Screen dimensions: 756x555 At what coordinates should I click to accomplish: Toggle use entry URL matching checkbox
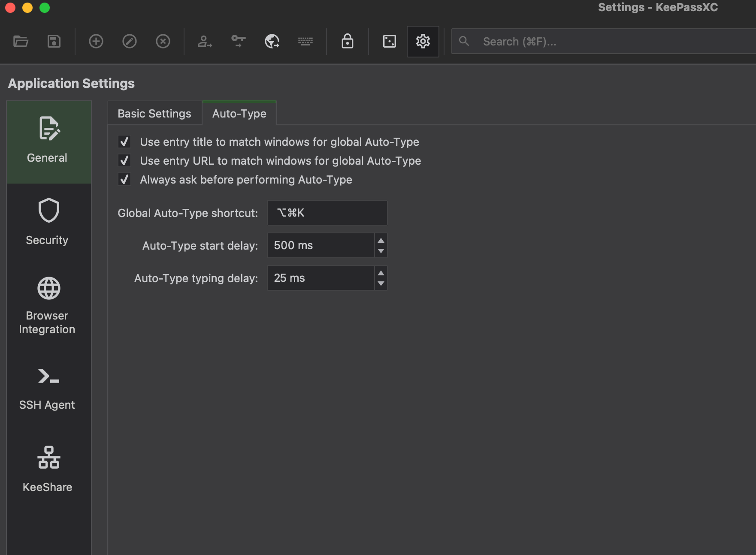[124, 160]
